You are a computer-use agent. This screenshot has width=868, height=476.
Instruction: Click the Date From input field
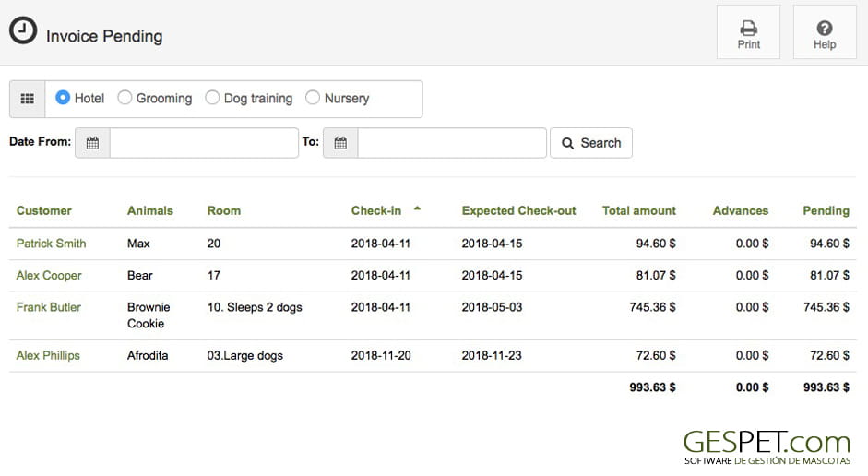click(x=204, y=143)
